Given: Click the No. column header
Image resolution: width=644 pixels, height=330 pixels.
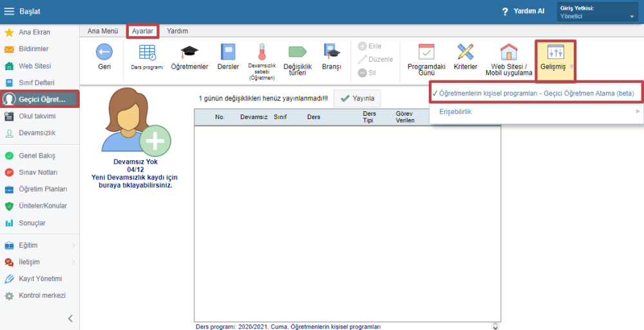Looking at the screenshot, I should (220, 117).
